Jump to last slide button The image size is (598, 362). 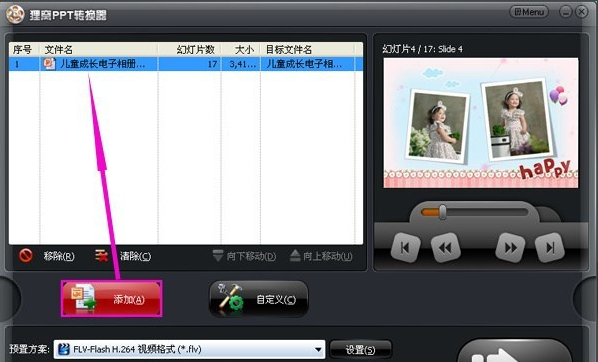coord(550,248)
